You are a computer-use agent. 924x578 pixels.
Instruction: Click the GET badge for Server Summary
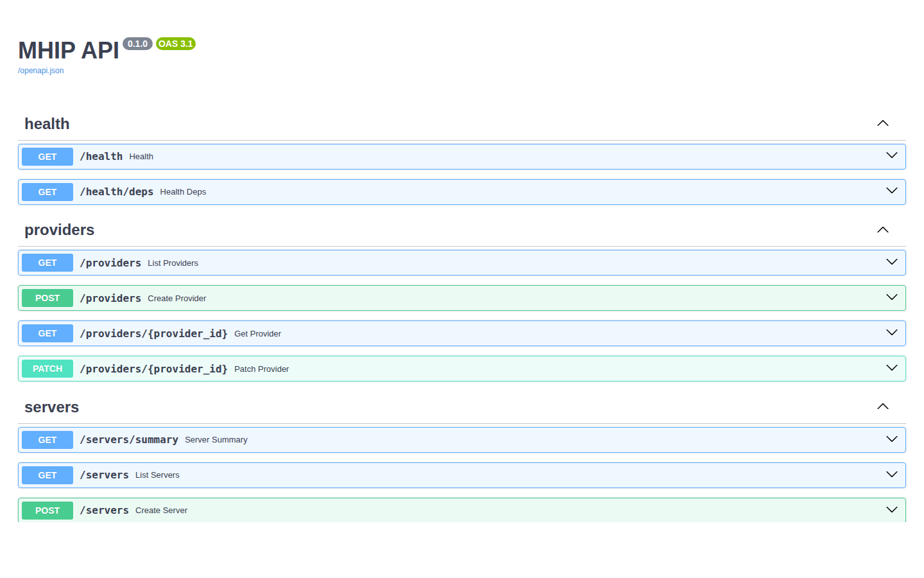47,439
